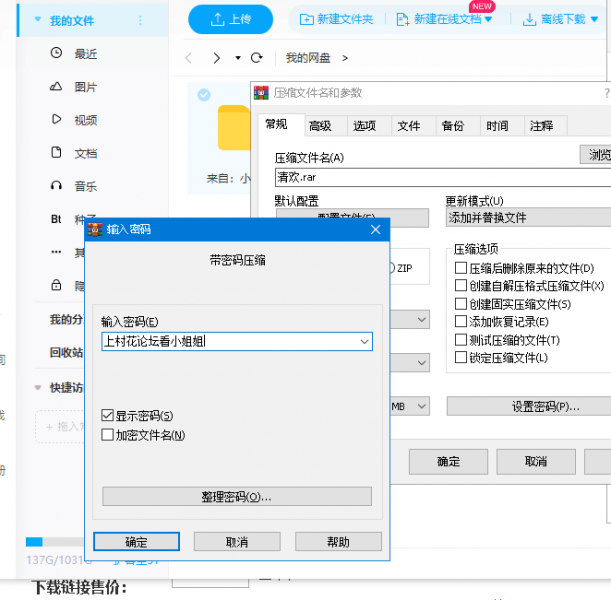Click the 音乐 headphone icon in sidebar
The width and height of the screenshot is (611, 600).
[x=56, y=186]
